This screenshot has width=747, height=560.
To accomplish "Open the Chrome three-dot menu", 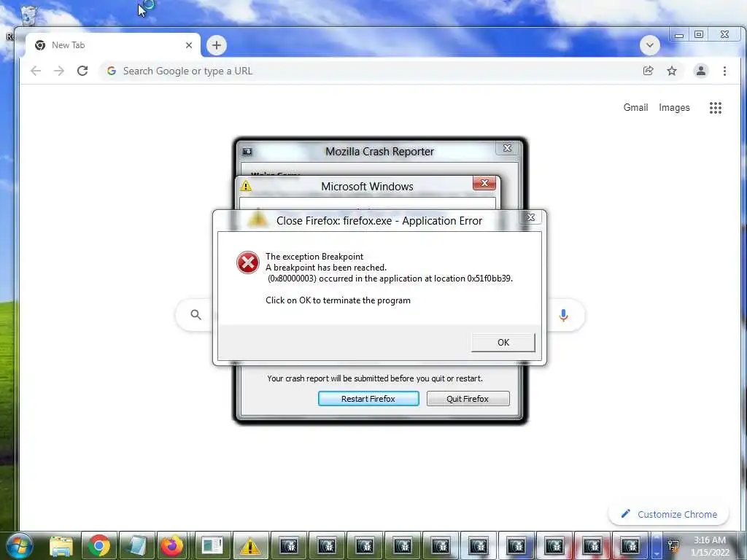I will tap(724, 71).
